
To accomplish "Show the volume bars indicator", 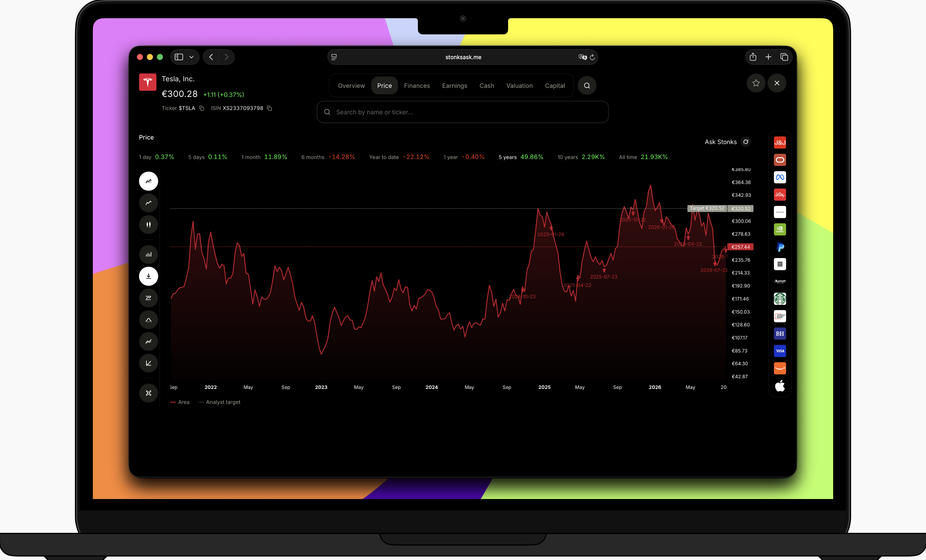I will (x=148, y=254).
